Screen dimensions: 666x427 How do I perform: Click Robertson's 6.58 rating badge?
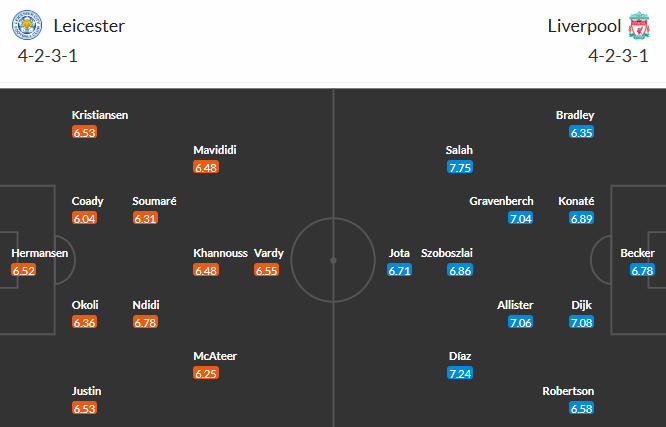pyautogui.click(x=581, y=408)
